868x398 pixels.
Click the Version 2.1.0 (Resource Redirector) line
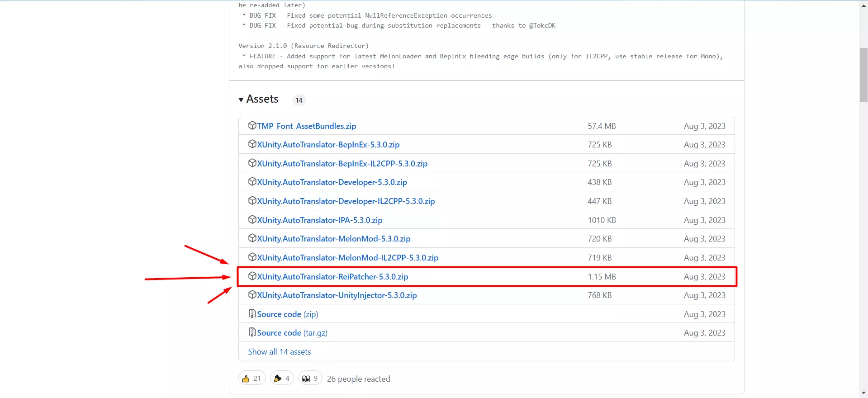point(304,46)
